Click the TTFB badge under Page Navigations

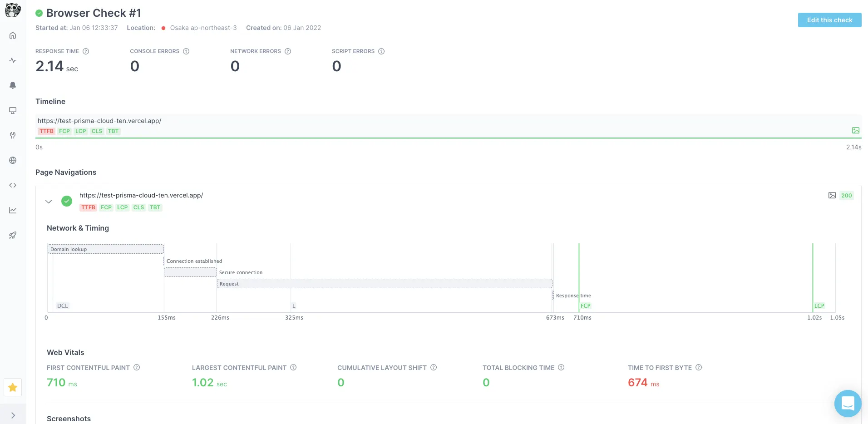point(88,207)
